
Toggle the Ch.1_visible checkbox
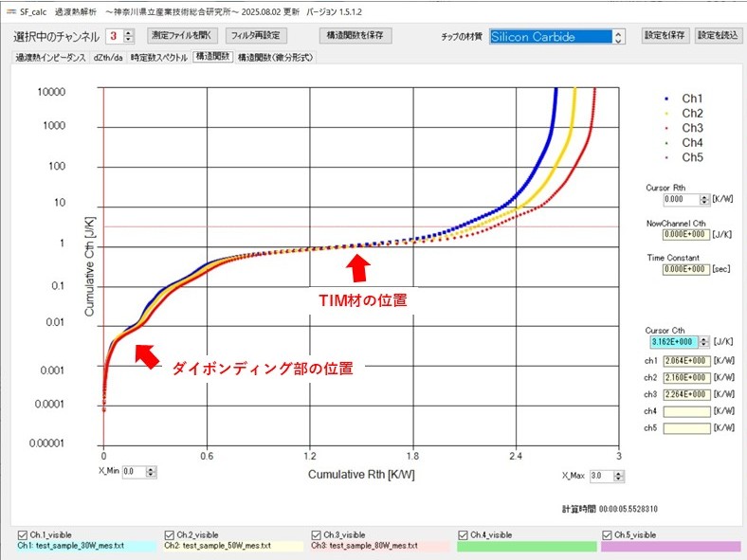23,535
